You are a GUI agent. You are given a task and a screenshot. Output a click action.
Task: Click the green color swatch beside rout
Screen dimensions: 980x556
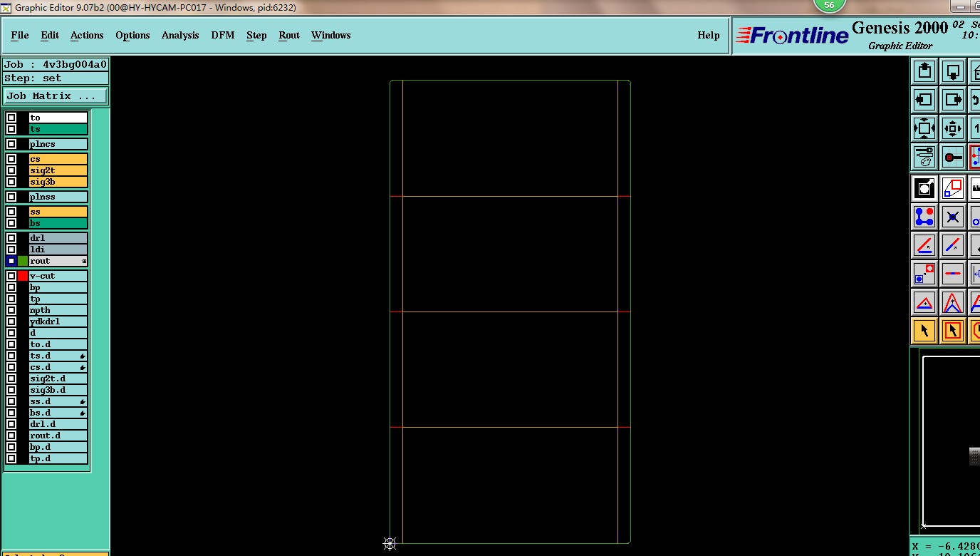[x=23, y=261]
